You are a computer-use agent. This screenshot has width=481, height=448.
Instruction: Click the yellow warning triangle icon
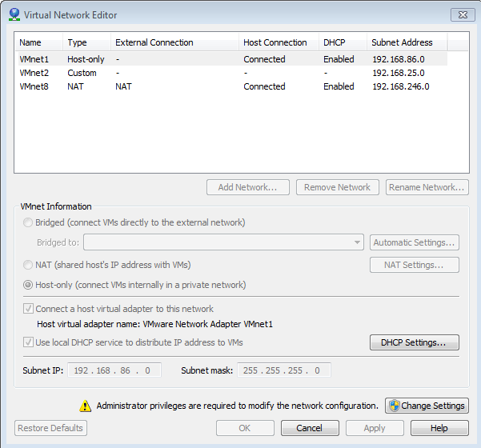[x=85, y=406]
